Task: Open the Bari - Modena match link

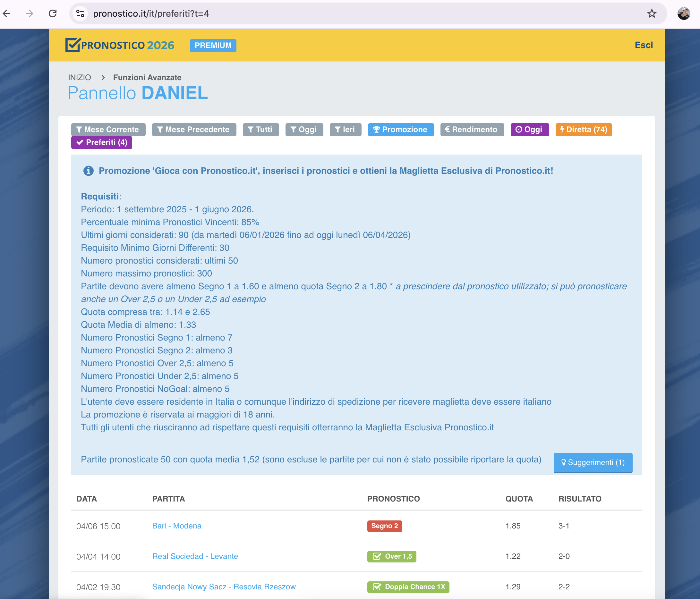Action: coord(177,526)
